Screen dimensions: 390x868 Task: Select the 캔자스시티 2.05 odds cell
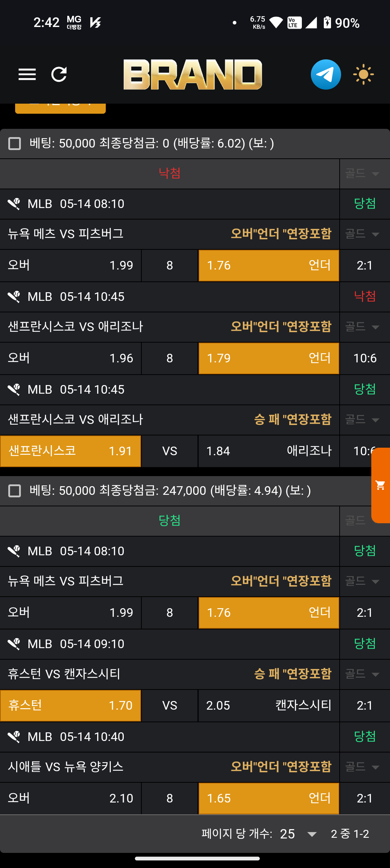click(x=268, y=705)
